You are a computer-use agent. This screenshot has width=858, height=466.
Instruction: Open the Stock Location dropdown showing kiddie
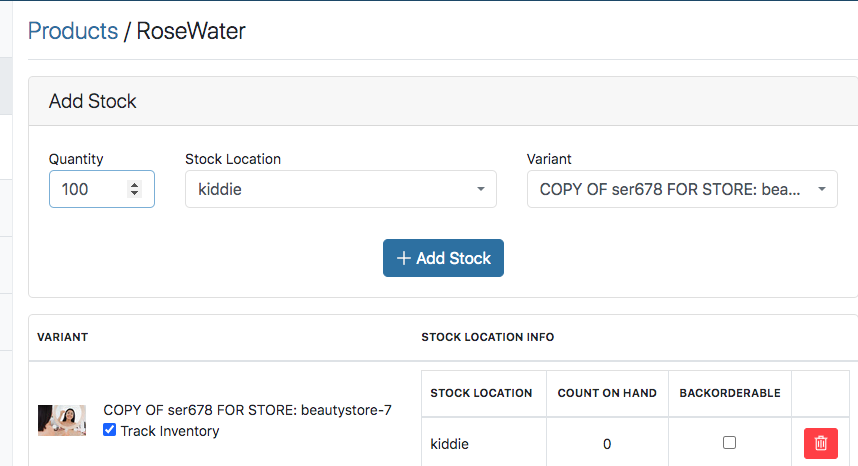[340, 189]
